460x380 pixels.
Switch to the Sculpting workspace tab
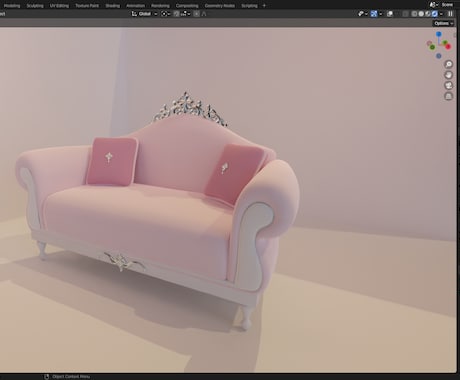(35, 6)
